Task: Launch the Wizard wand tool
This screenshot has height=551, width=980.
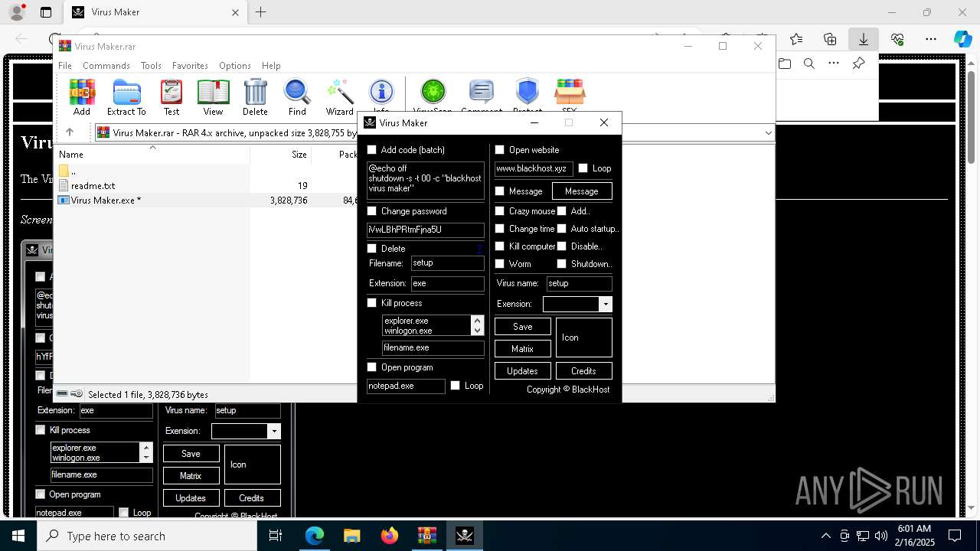Action: [339, 97]
